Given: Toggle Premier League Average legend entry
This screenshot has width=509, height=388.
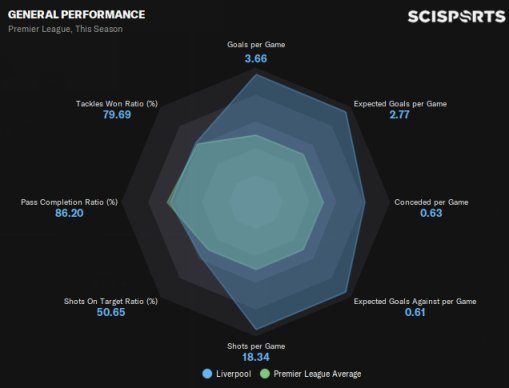Looking at the screenshot, I should pos(310,374).
